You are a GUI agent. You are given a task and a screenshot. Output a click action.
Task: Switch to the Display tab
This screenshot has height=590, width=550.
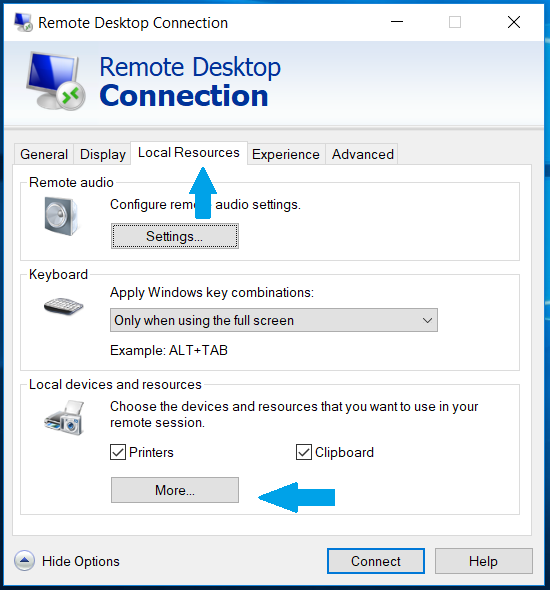pyautogui.click(x=103, y=154)
